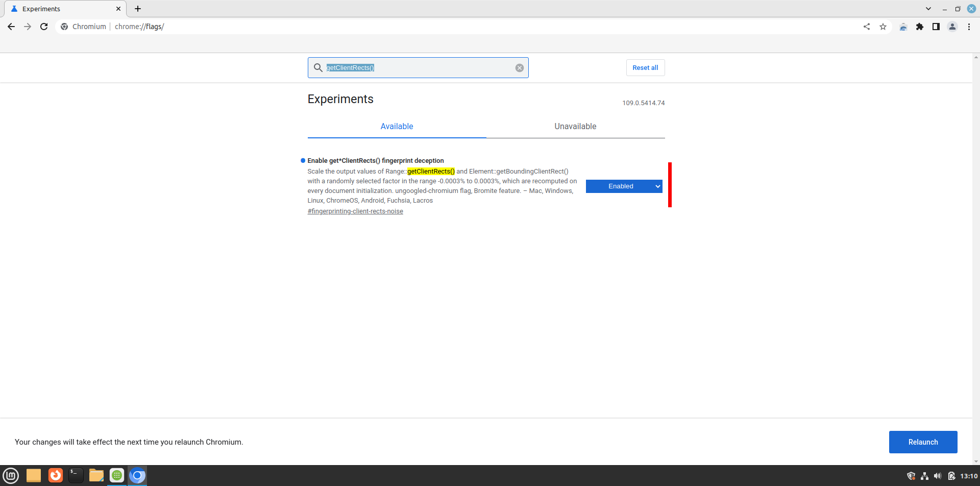Open the Extensions puzzle-piece menu

(920, 27)
